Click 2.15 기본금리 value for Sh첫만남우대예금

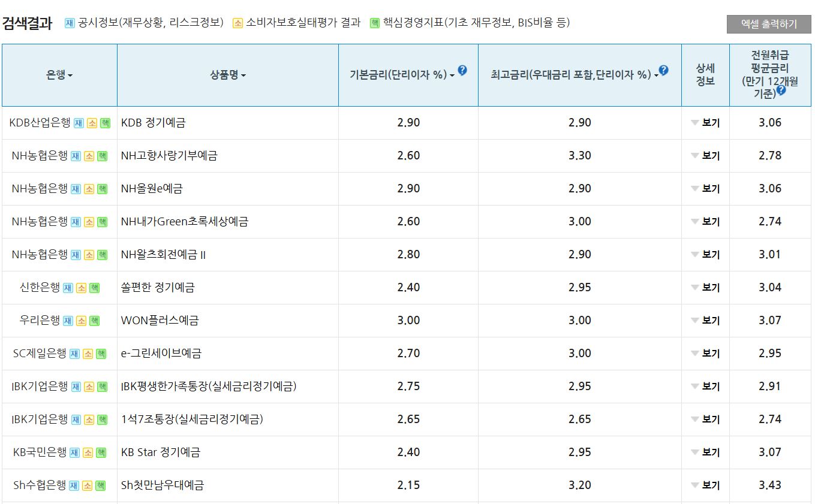pyautogui.click(x=408, y=485)
